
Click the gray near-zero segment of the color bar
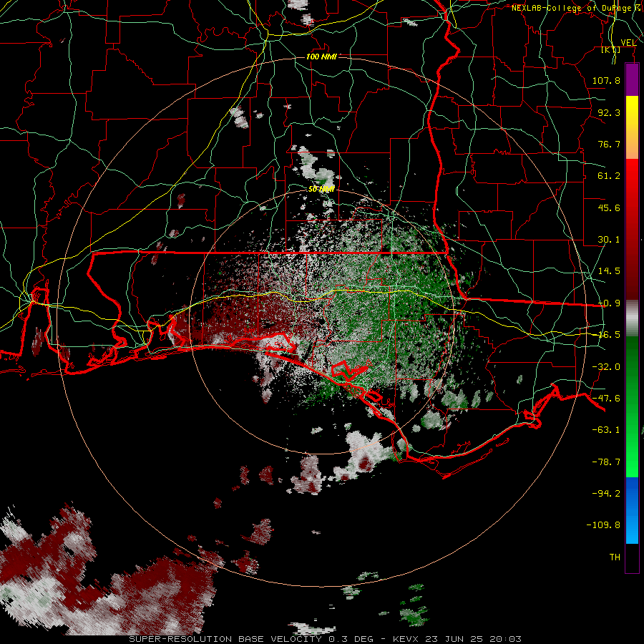tap(632, 318)
